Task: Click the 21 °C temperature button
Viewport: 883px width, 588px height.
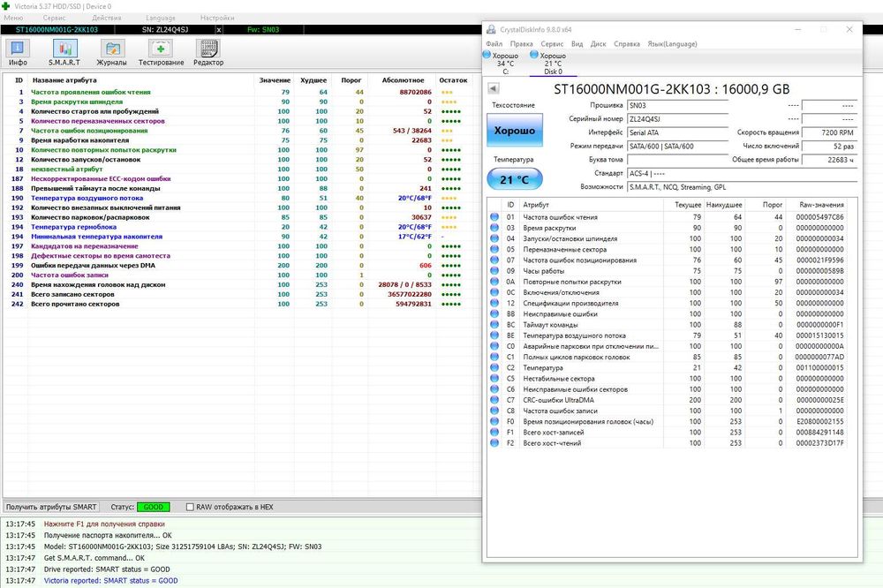Action: (x=514, y=180)
